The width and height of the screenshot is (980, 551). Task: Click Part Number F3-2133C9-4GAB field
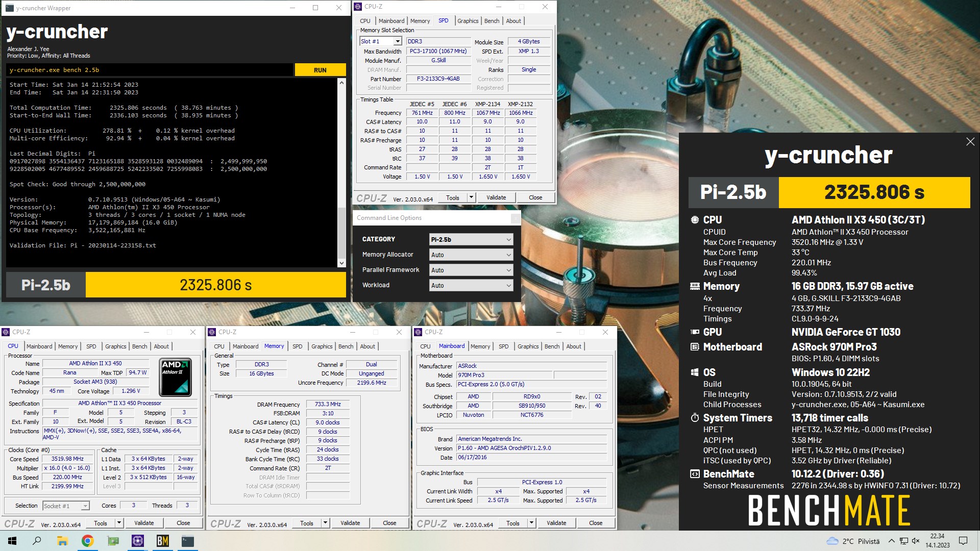438,79
